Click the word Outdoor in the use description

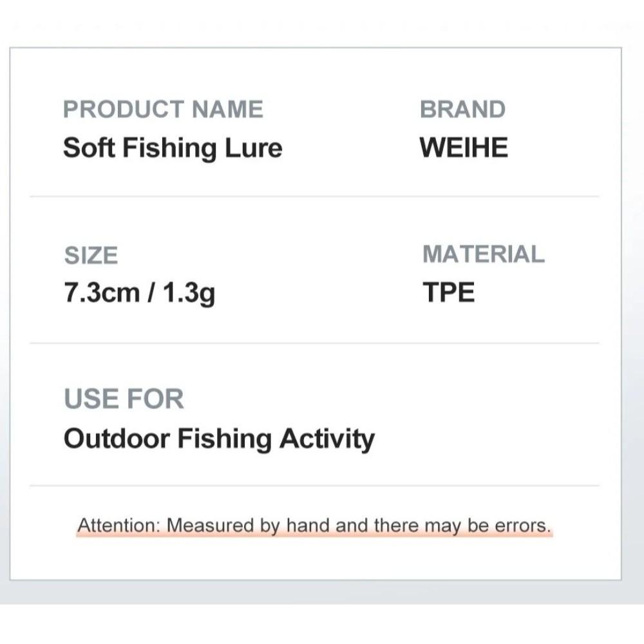tap(116, 439)
